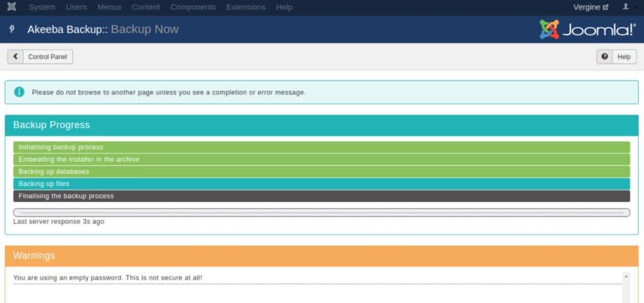The image size is (644, 303).
Task: Open the user account dropdown
Action: [x=628, y=7]
